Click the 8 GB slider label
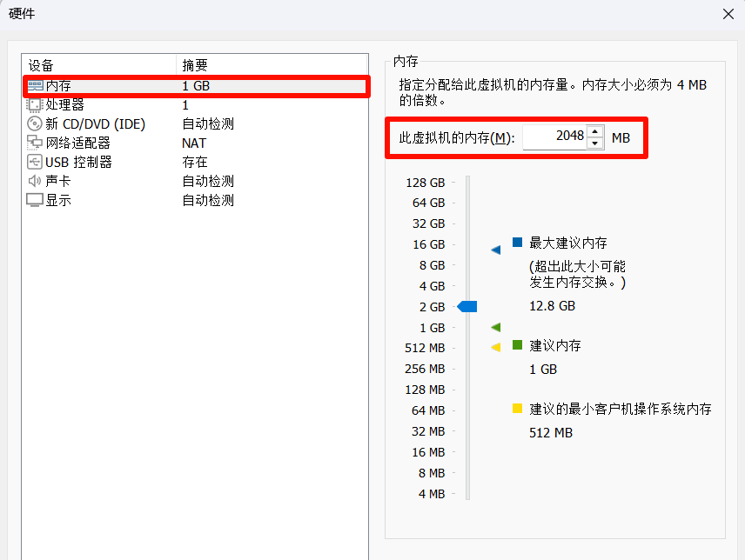 click(432, 265)
